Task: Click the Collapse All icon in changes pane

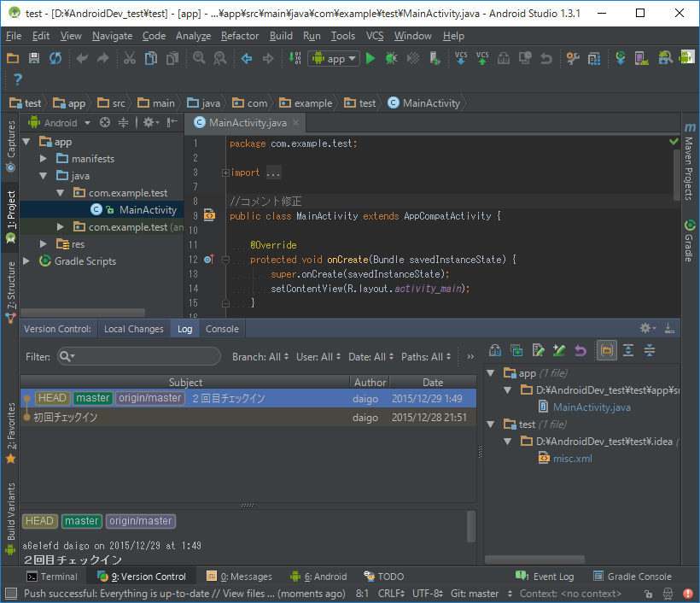Action: click(x=650, y=351)
